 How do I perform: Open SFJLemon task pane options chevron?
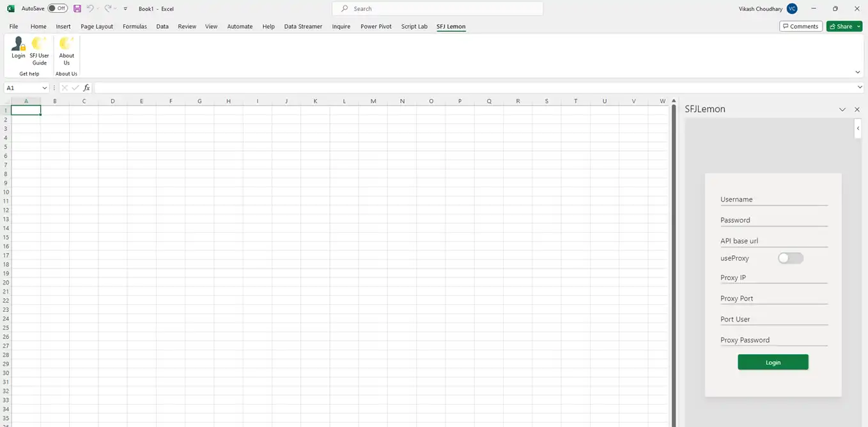[x=842, y=110]
